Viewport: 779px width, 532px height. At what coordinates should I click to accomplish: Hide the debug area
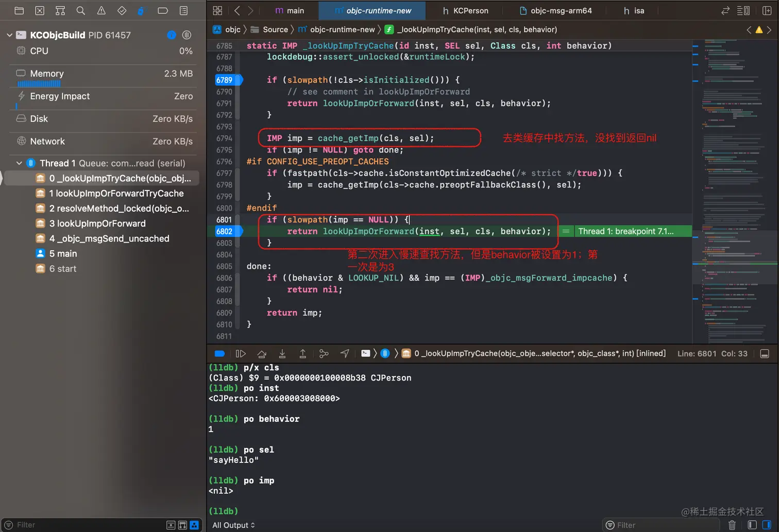pos(765,353)
